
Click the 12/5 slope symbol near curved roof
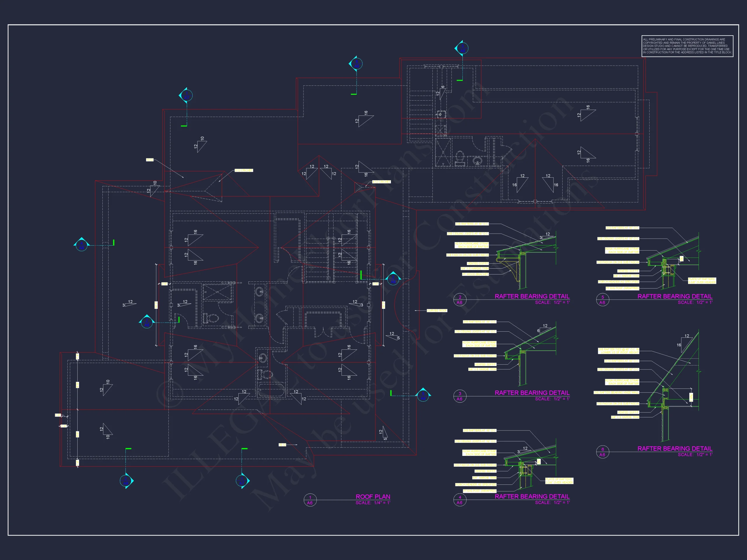(393, 336)
